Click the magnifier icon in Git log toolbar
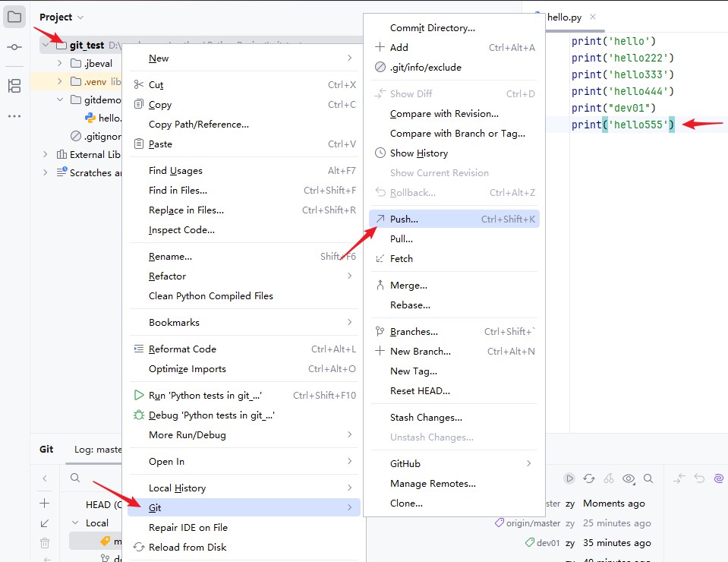Viewport: 728px width, 562px height. pos(648,478)
